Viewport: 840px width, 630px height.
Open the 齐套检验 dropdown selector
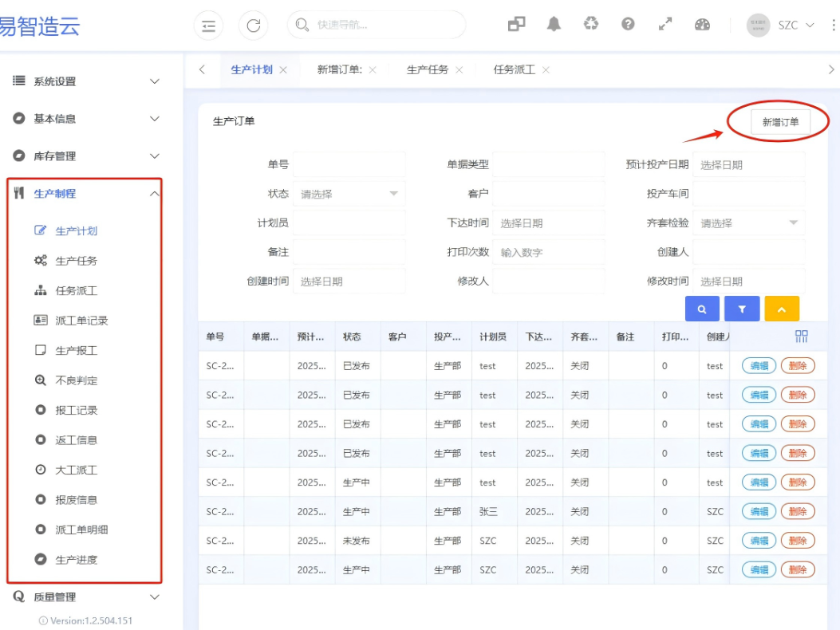pyautogui.click(x=748, y=223)
